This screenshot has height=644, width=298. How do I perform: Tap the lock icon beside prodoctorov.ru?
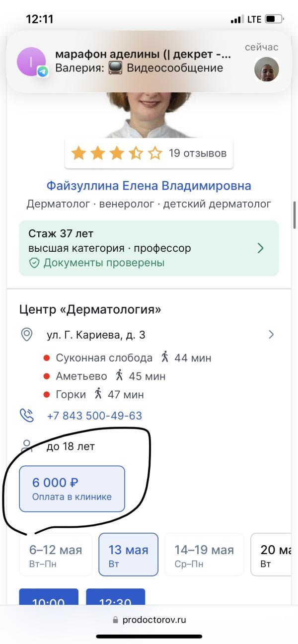[115, 620]
